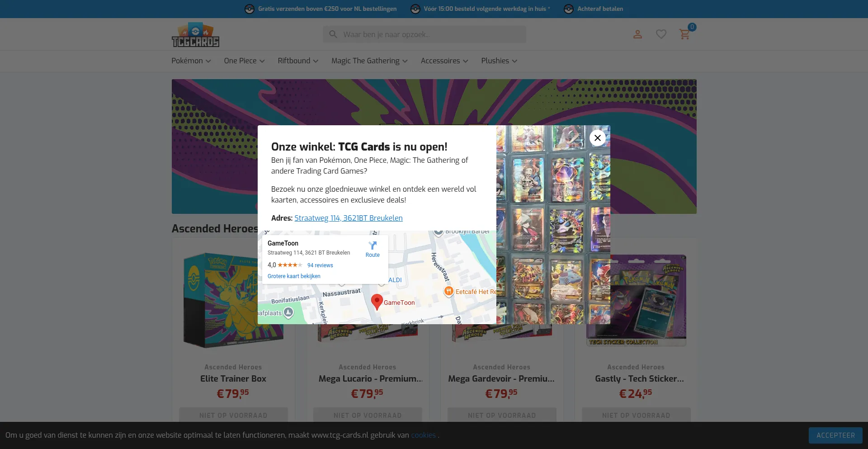Open the user account icon
The image size is (868, 449).
pos(637,34)
